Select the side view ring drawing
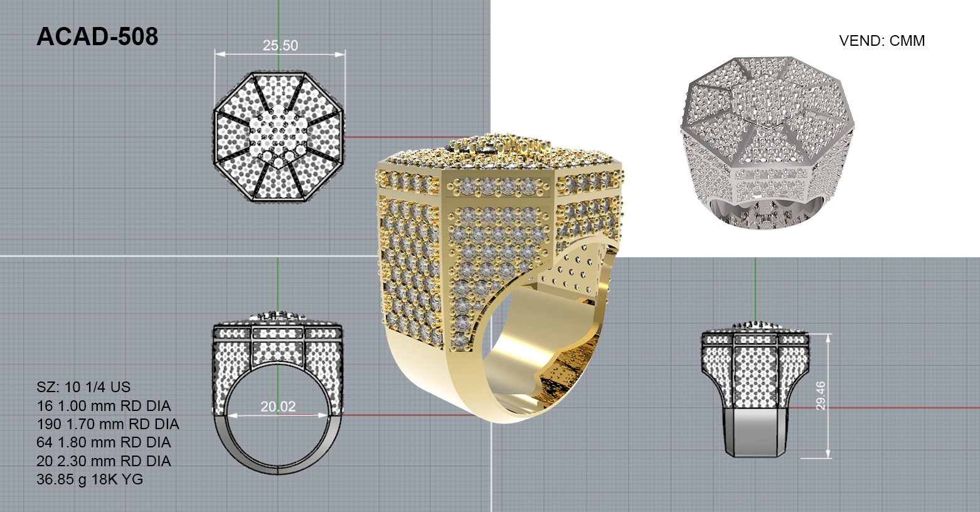Viewport: 980px width, 512px height. click(755, 389)
